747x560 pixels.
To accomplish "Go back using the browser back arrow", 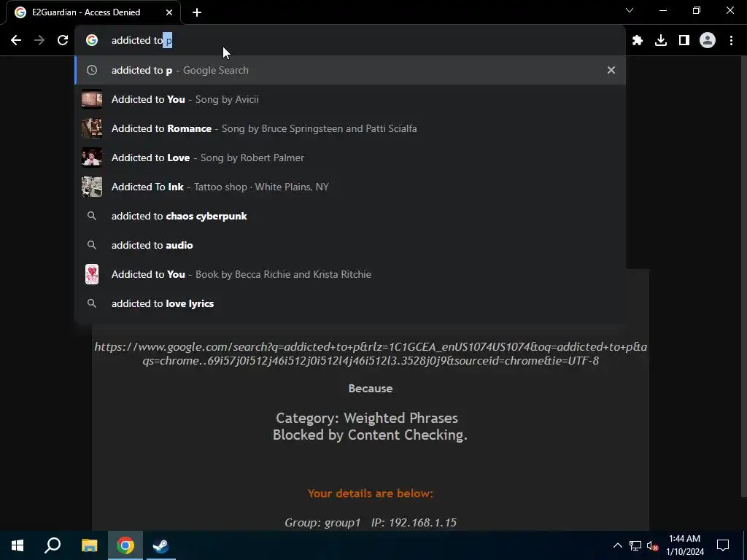I will pyautogui.click(x=16, y=40).
